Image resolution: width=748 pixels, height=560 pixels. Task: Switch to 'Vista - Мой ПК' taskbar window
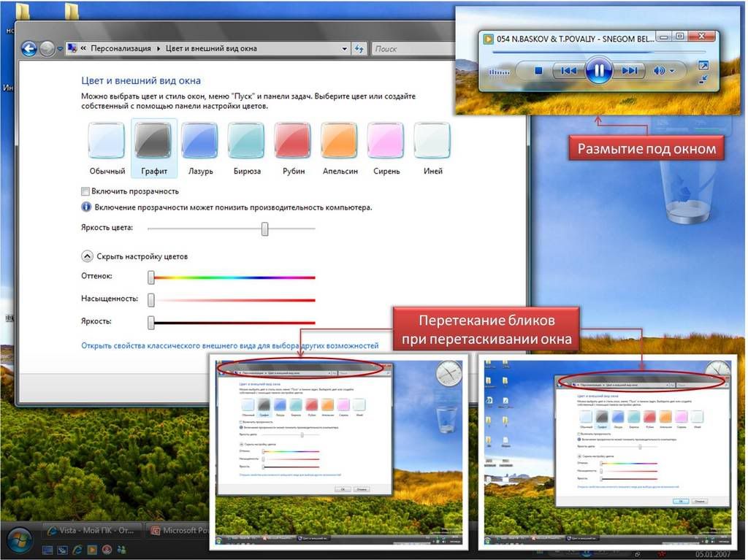[91, 530]
